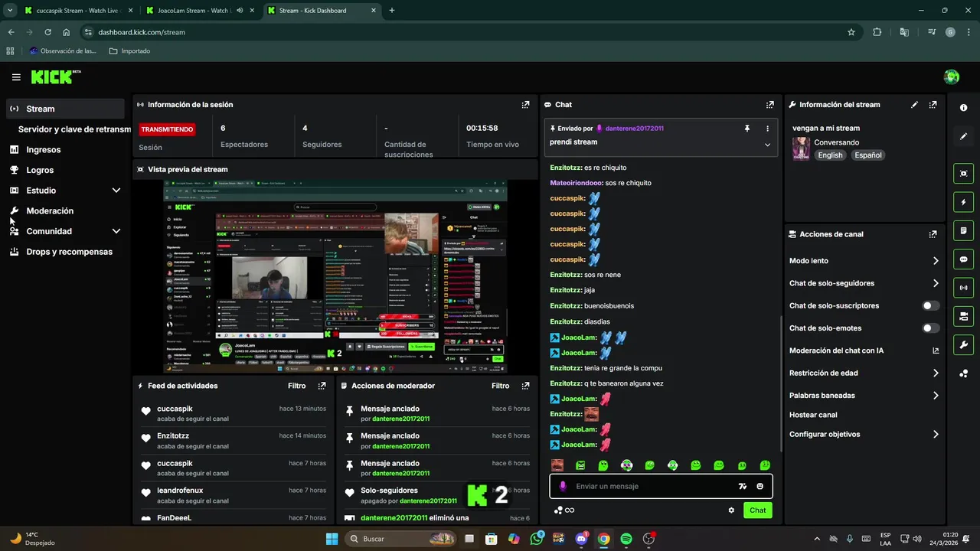
Task: Click the English language tag
Action: click(830, 155)
